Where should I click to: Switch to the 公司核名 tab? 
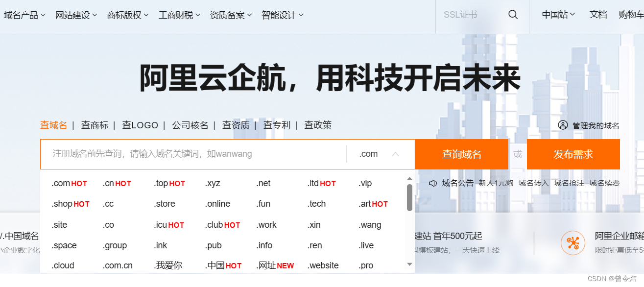pos(190,125)
